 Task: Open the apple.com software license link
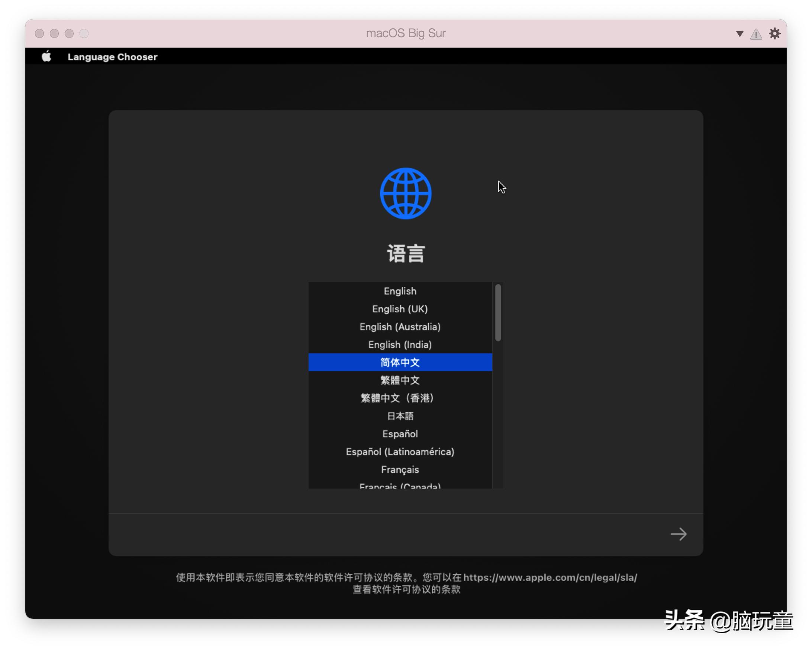pos(550,577)
